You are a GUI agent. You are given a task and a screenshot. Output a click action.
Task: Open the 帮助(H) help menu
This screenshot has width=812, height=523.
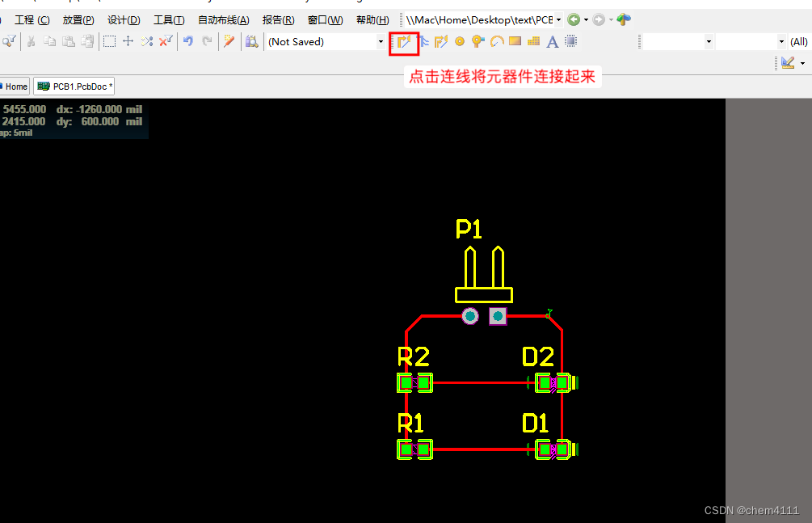click(372, 20)
